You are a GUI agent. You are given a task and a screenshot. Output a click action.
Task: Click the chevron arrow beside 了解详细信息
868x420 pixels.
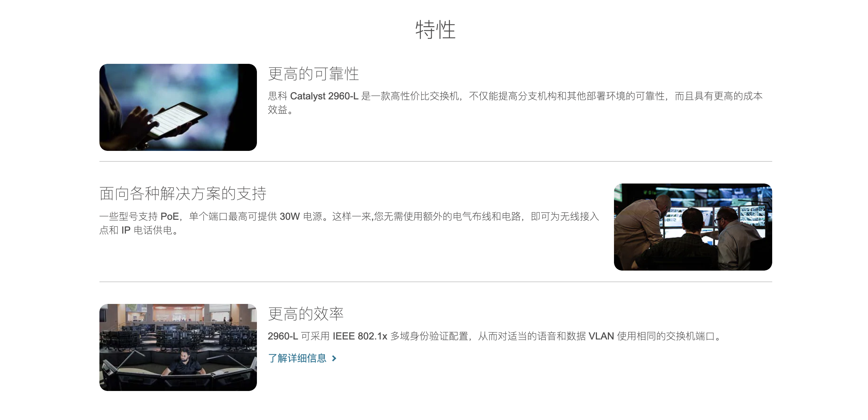[334, 358]
